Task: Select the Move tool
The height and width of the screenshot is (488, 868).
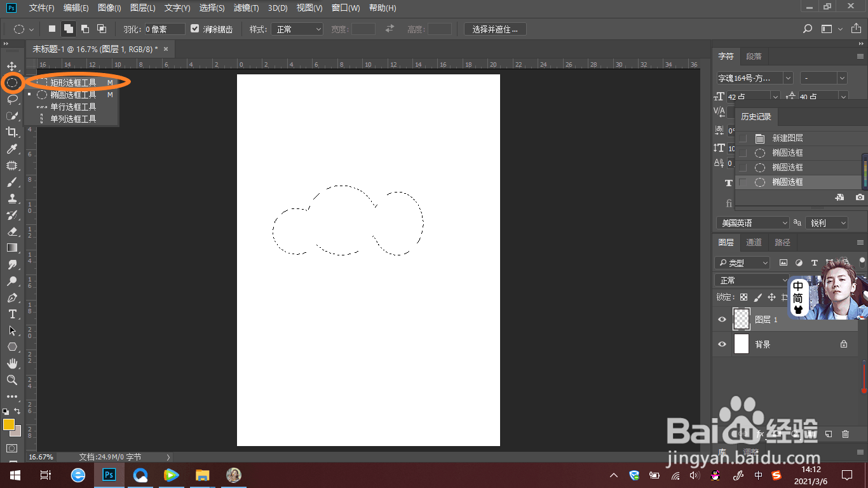Action: click(11, 66)
